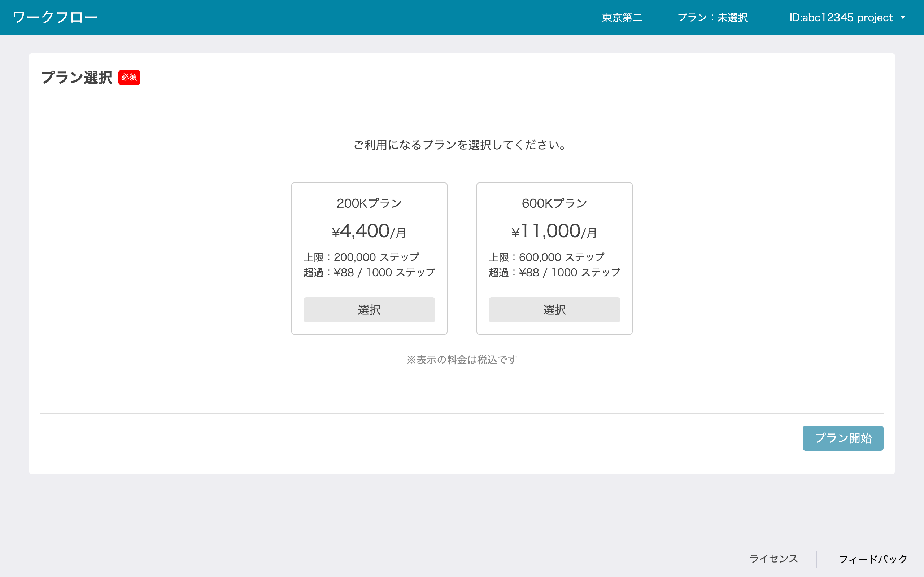This screenshot has height=577, width=924.
Task: Click the ¥11,000/月 price text
Action: [x=554, y=231]
